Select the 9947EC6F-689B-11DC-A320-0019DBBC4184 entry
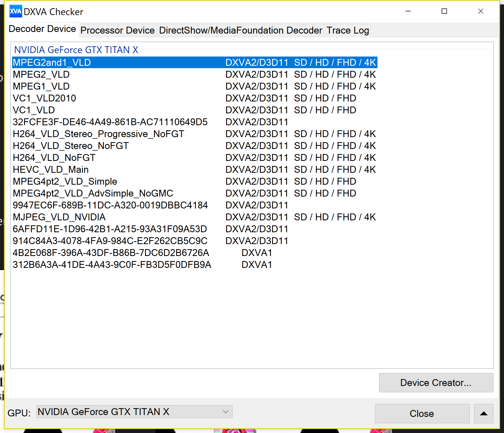The width and height of the screenshot is (504, 433). click(195, 205)
